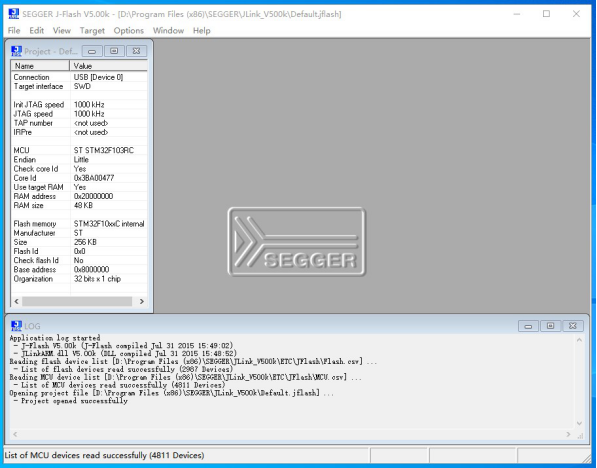This screenshot has height=468, width=597.
Task: Select the Endian row
Action: (x=79, y=160)
